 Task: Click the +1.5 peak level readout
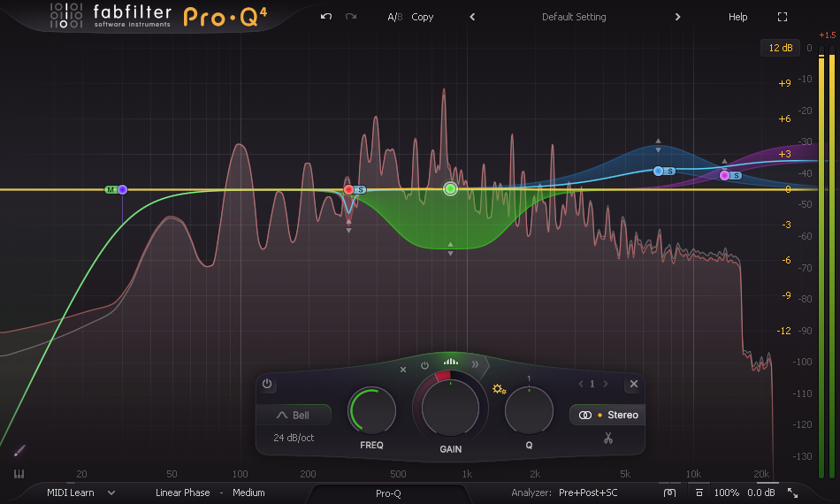tap(827, 34)
